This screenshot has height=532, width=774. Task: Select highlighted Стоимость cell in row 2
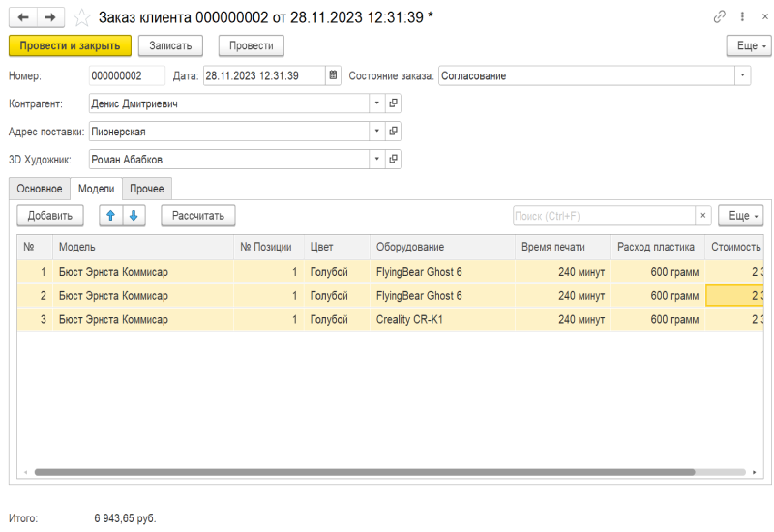tap(734, 296)
